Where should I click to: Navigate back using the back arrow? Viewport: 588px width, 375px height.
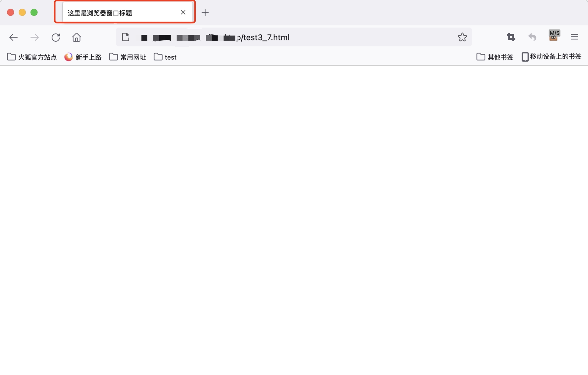13,37
